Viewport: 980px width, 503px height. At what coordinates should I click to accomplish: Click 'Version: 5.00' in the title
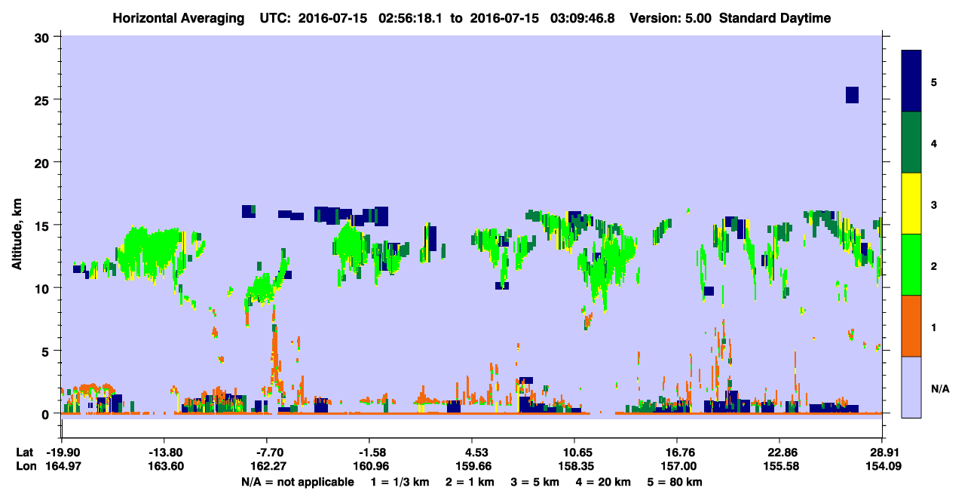tap(669, 18)
